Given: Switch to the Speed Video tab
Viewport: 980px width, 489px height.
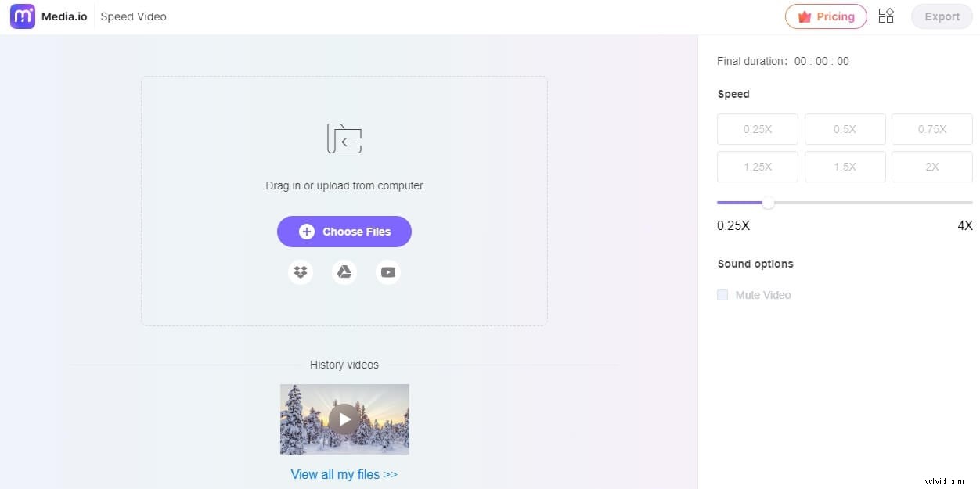Looking at the screenshot, I should pos(133,16).
